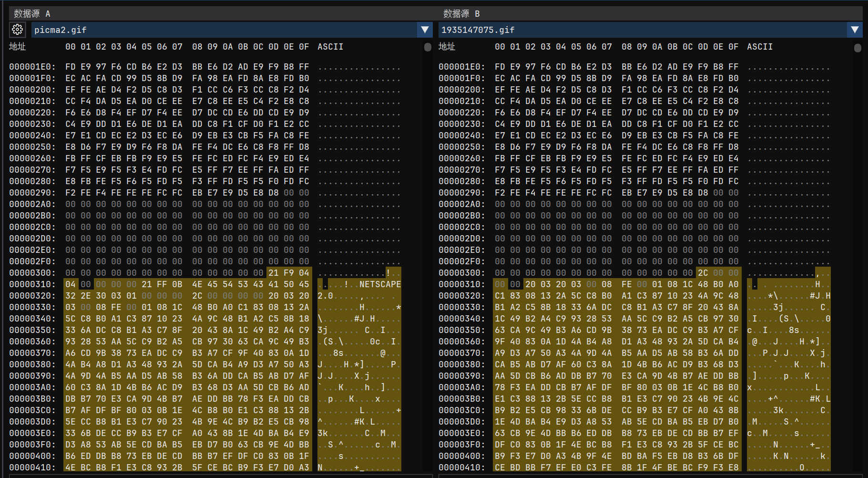
Task: Click the '数据源 A' panel label
Action: pos(32,13)
